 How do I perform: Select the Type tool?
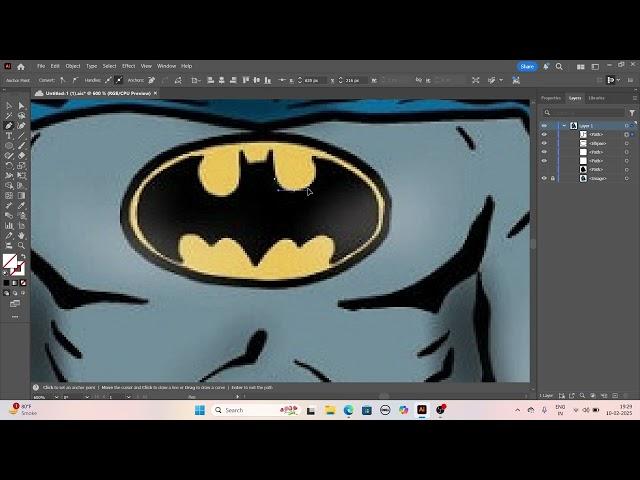[x=9, y=136]
